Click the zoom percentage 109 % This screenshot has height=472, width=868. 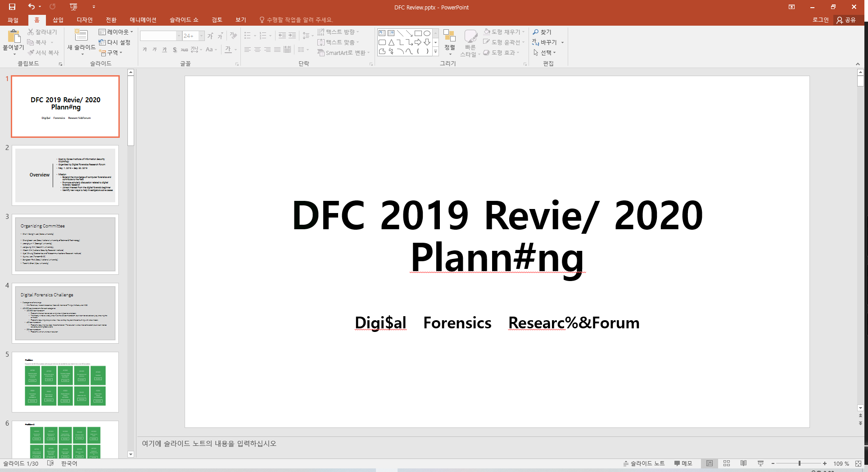(841, 463)
